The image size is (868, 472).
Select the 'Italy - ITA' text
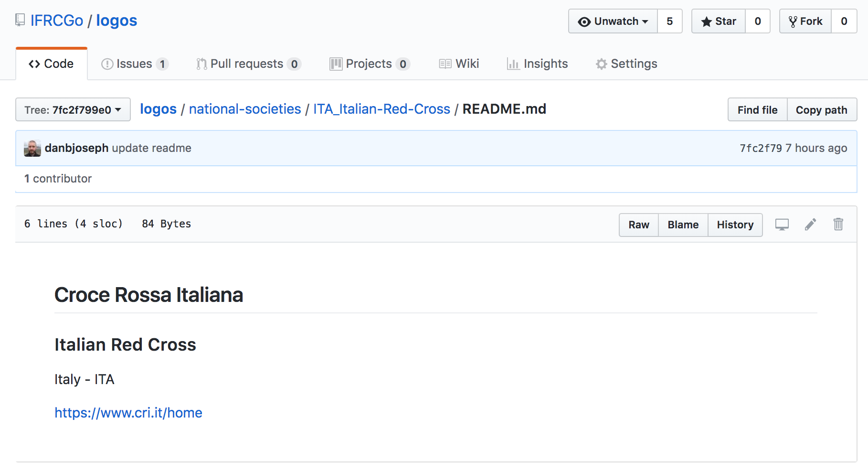pyautogui.click(x=85, y=379)
